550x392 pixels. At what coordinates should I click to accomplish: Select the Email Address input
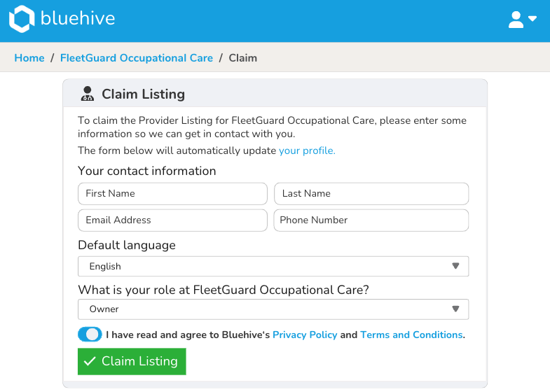tap(172, 220)
